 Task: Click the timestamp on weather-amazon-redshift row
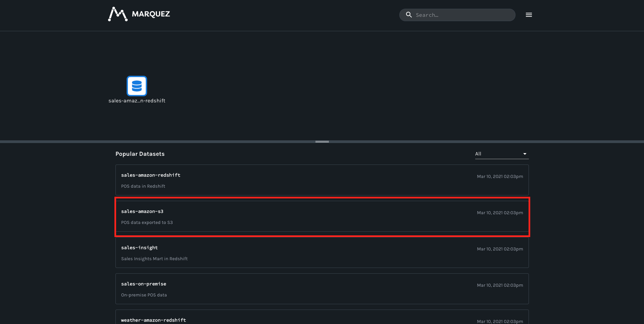pyautogui.click(x=500, y=321)
